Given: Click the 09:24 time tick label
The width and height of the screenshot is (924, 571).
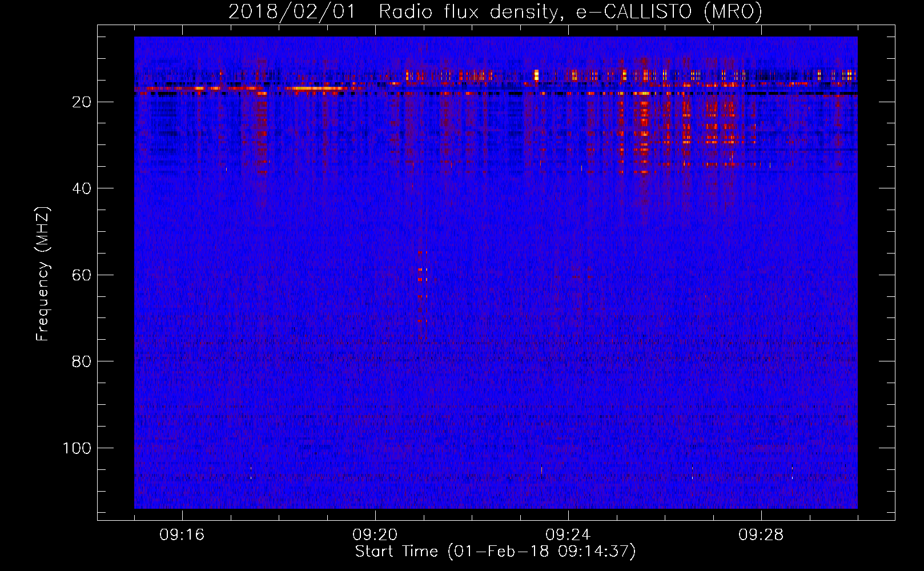Looking at the screenshot, I should pos(568,535).
